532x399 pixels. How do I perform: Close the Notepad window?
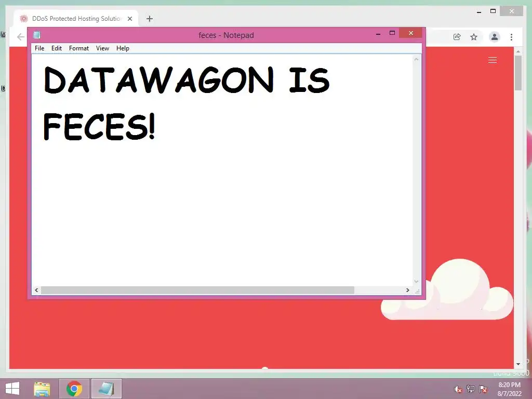(411, 33)
